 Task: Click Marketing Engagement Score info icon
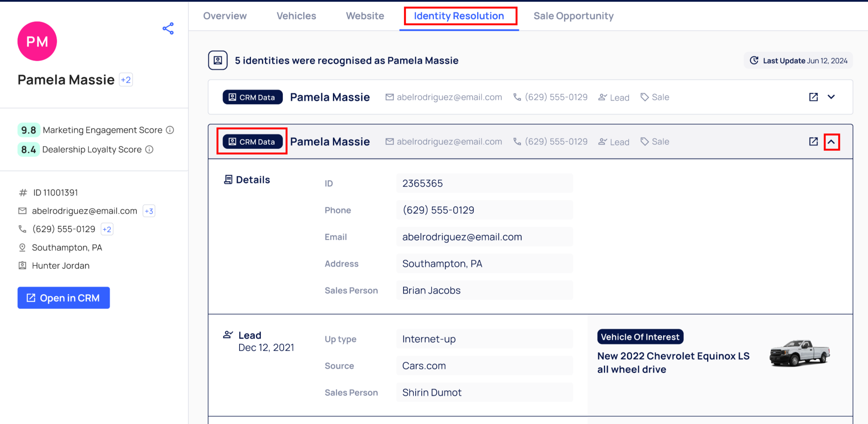(170, 130)
